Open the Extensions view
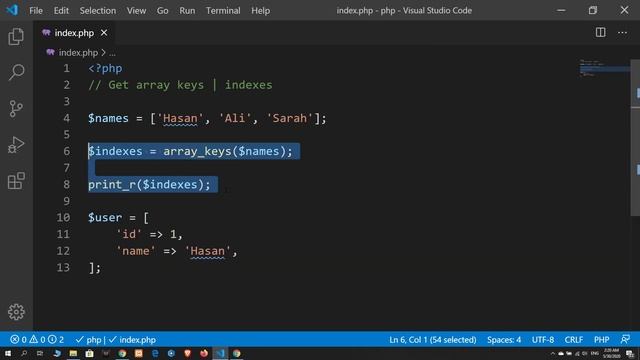This screenshot has width=640, height=360. point(16,180)
